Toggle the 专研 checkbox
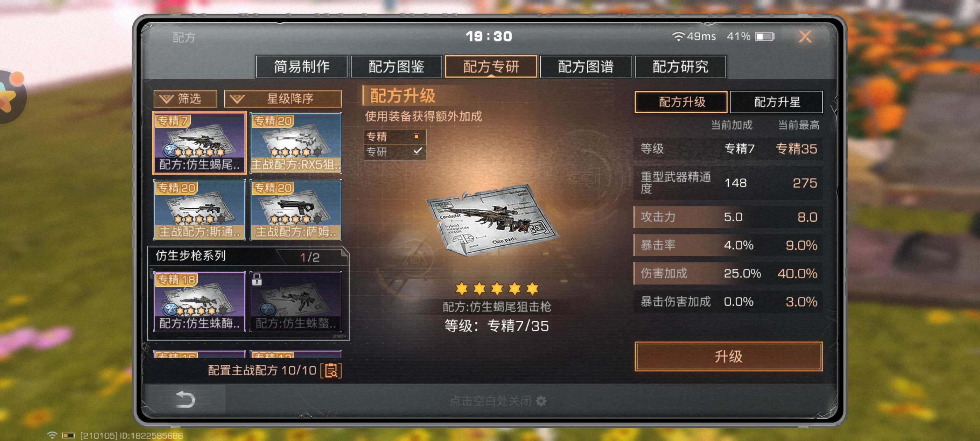The image size is (980, 441). tap(417, 151)
